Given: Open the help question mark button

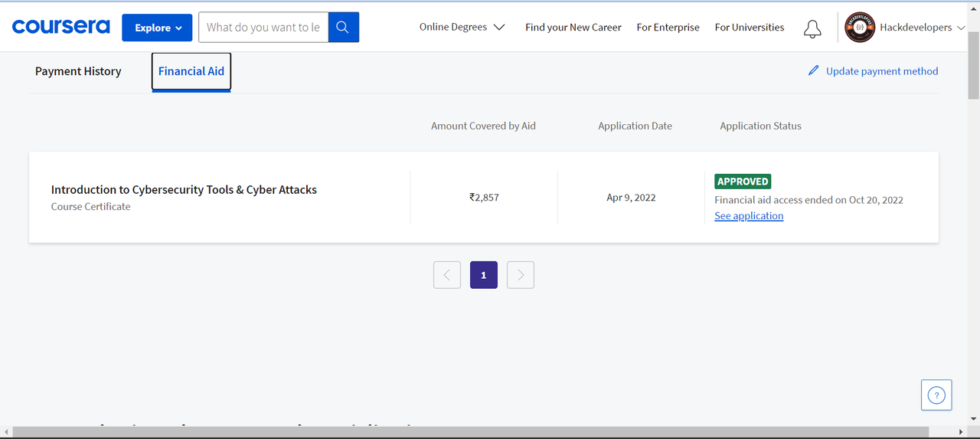Looking at the screenshot, I should pos(936,395).
